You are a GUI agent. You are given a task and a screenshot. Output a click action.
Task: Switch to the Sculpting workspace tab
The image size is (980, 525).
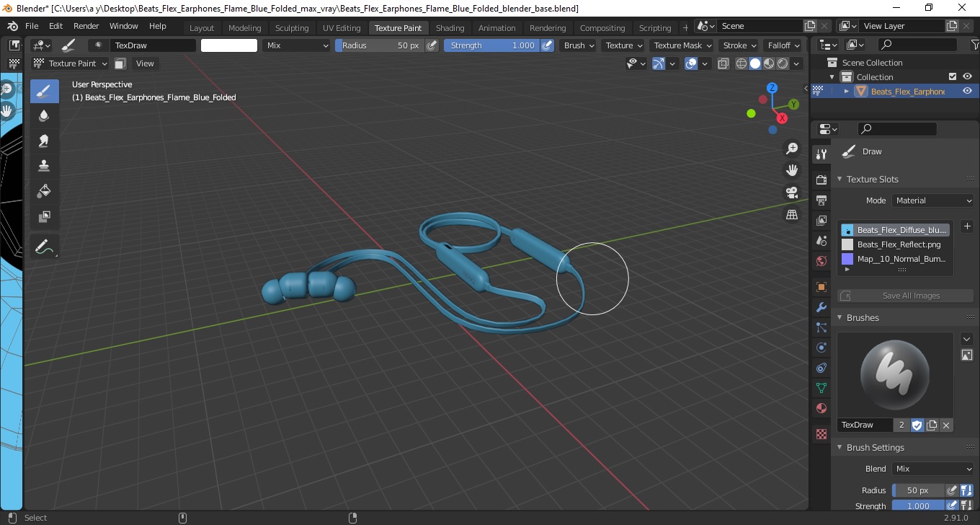[292, 28]
